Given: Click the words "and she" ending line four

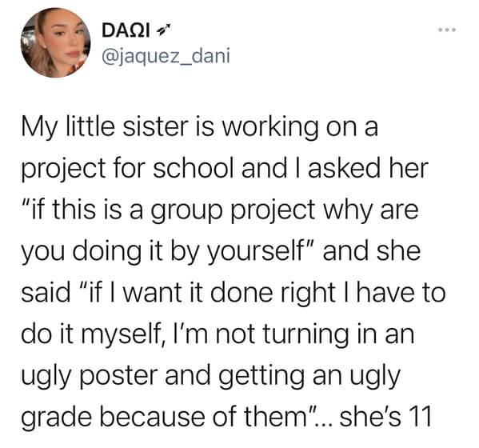Looking at the screenshot, I should pyautogui.click(x=372, y=251).
